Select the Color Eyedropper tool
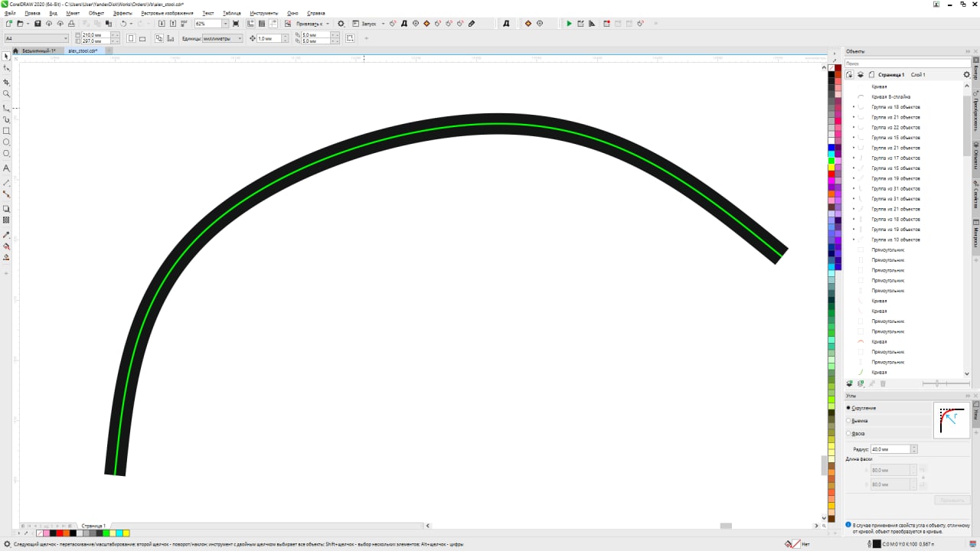Viewport: 980px width, 551px height. click(x=6, y=235)
